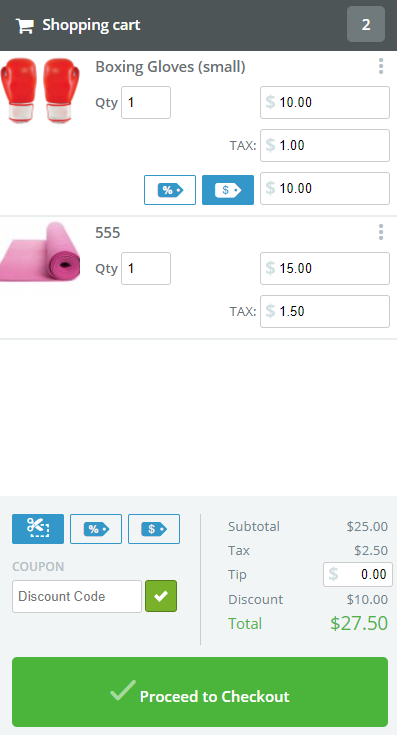The width and height of the screenshot is (397, 735).
Task: Select the coupon scissors discount mode
Action: (x=38, y=529)
